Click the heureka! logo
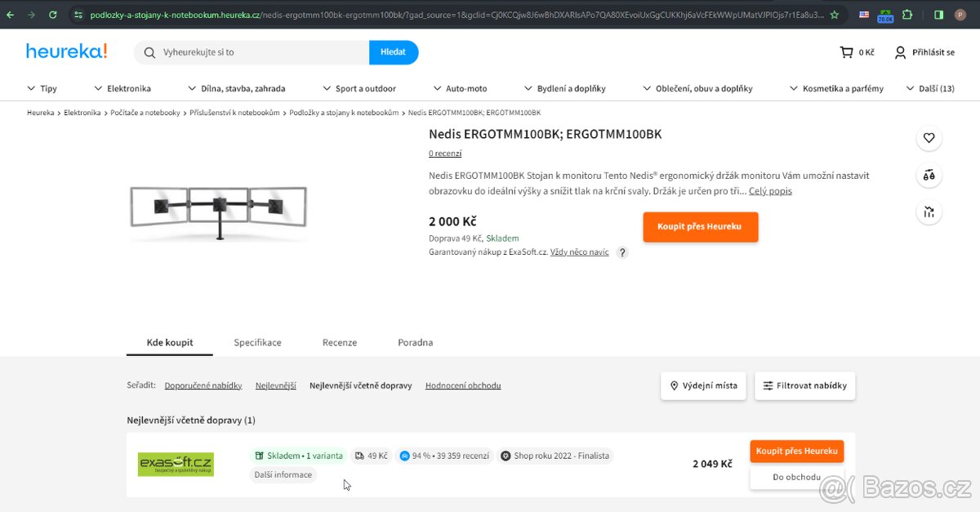This screenshot has height=512, width=980. point(66,51)
